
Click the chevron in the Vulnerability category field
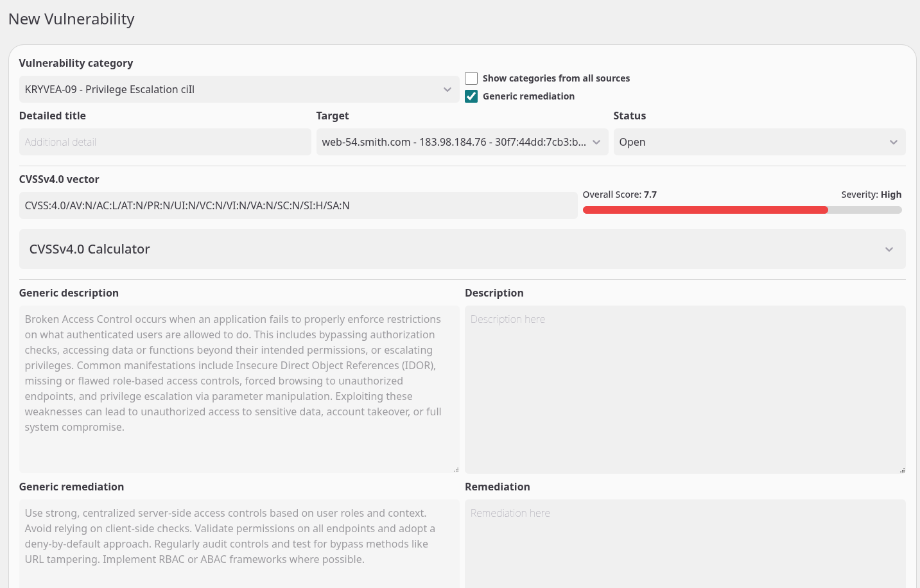[x=447, y=90]
